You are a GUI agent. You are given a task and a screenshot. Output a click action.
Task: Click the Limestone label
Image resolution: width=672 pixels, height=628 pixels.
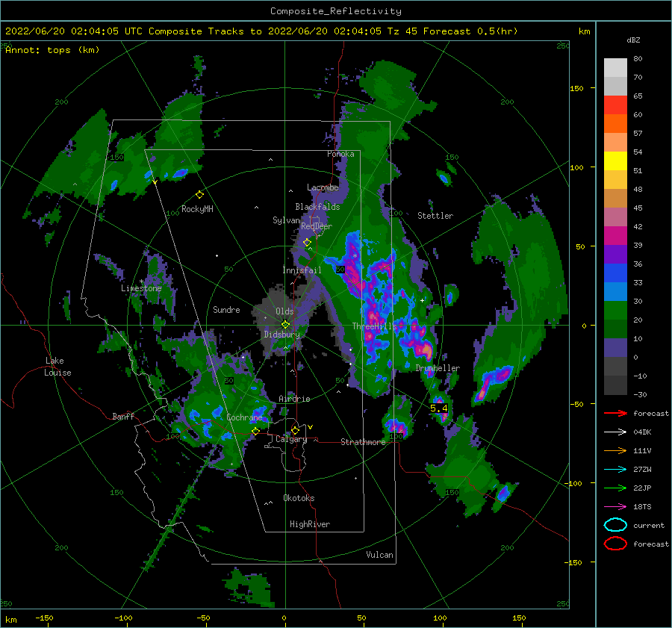click(141, 288)
